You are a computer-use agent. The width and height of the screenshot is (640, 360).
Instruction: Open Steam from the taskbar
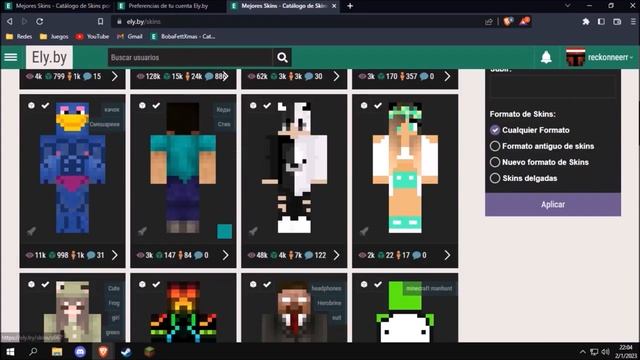tap(126, 351)
